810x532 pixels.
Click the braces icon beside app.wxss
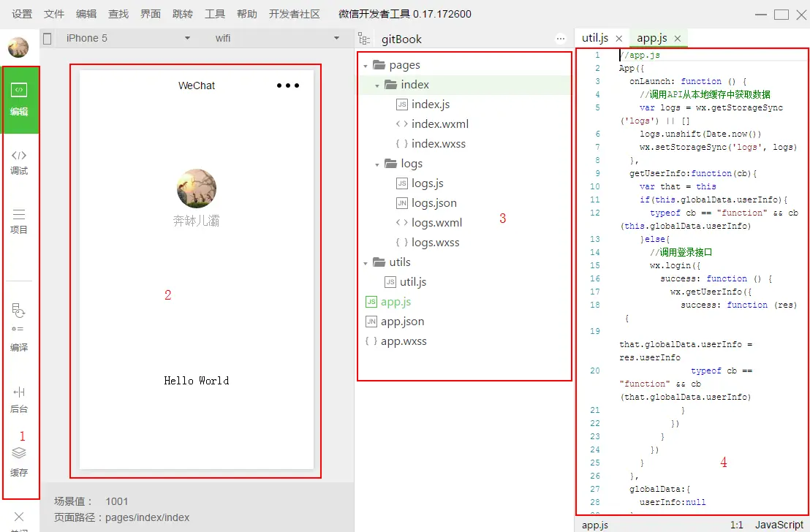point(371,341)
